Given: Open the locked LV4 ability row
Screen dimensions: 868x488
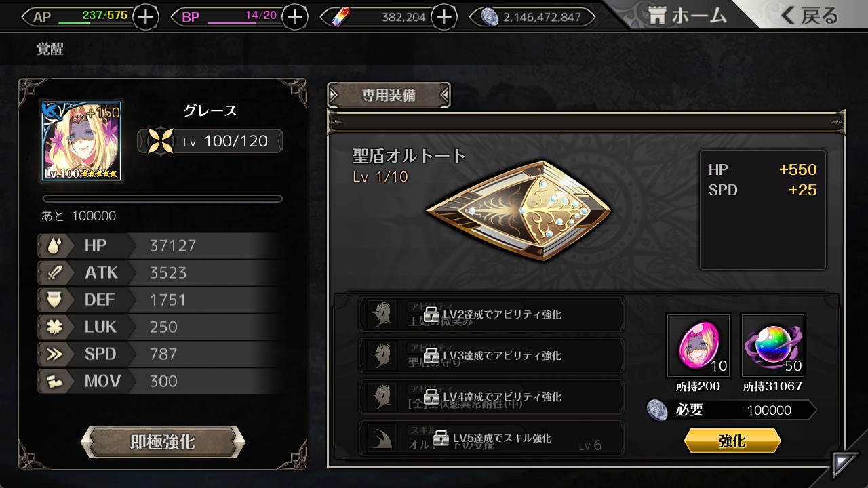Looking at the screenshot, I should click(491, 396).
